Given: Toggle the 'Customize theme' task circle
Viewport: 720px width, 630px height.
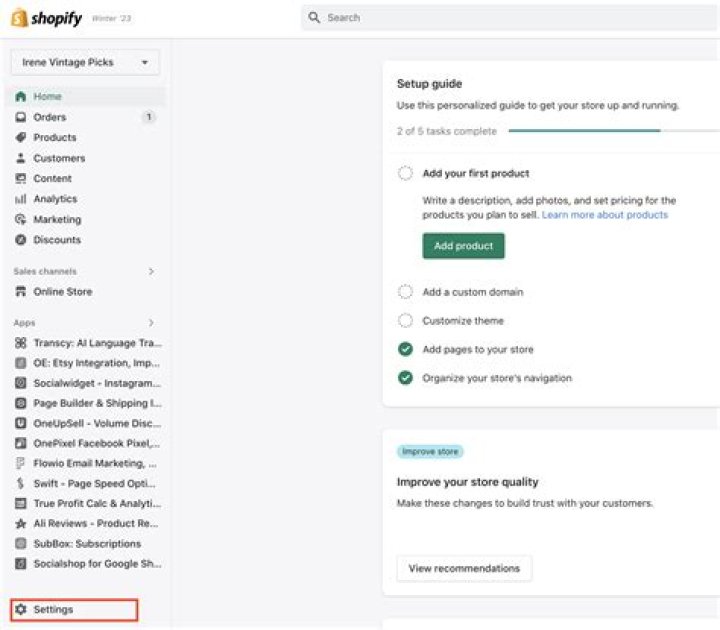Looking at the screenshot, I should (x=405, y=321).
